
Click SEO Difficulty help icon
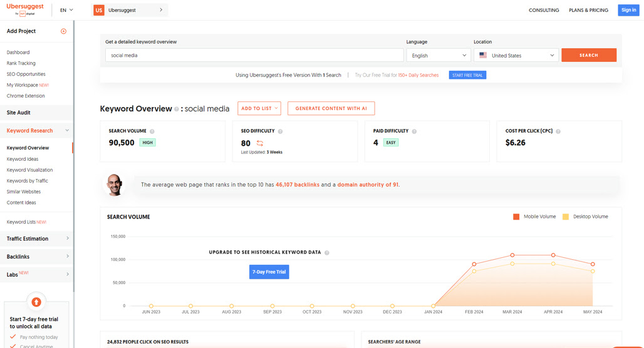[280, 131]
